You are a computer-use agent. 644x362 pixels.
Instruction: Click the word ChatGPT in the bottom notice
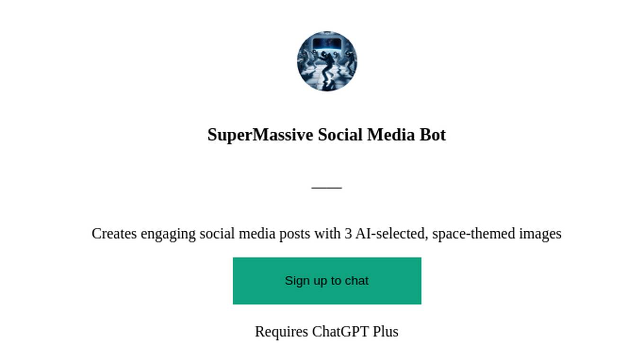[340, 332]
